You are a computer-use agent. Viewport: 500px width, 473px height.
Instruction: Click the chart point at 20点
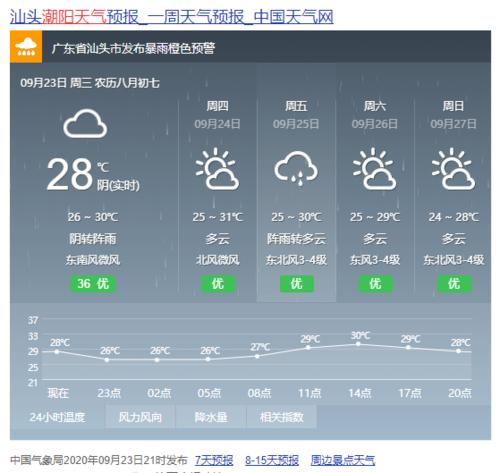pos(458,351)
